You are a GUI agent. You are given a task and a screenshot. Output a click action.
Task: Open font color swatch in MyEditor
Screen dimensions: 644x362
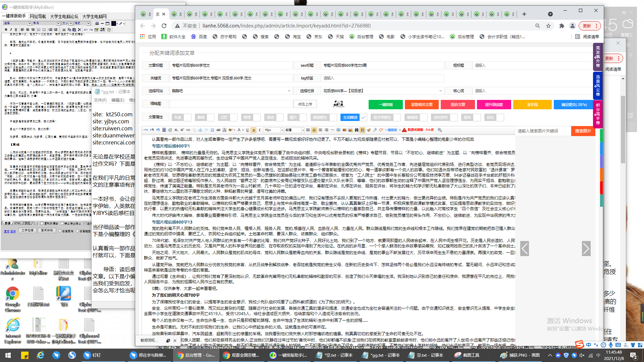click(114, 23)
